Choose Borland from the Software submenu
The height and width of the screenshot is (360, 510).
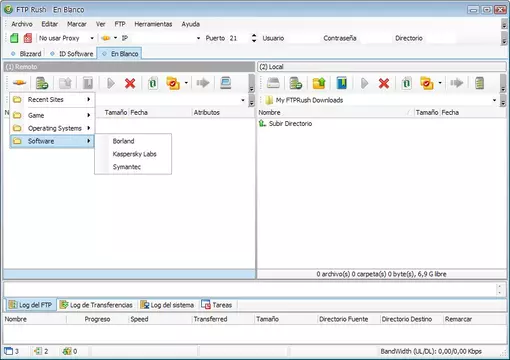tap(133, 141)
